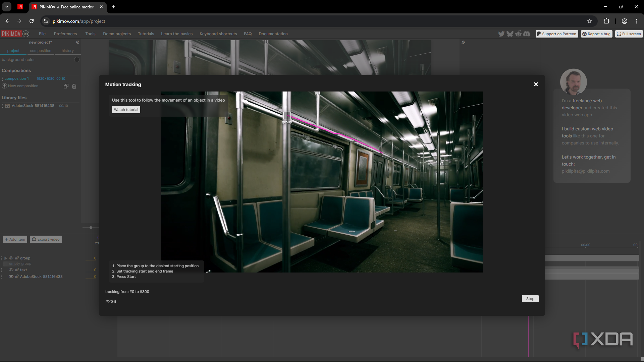Expand the group layer triangle

(x=6, y=258)
